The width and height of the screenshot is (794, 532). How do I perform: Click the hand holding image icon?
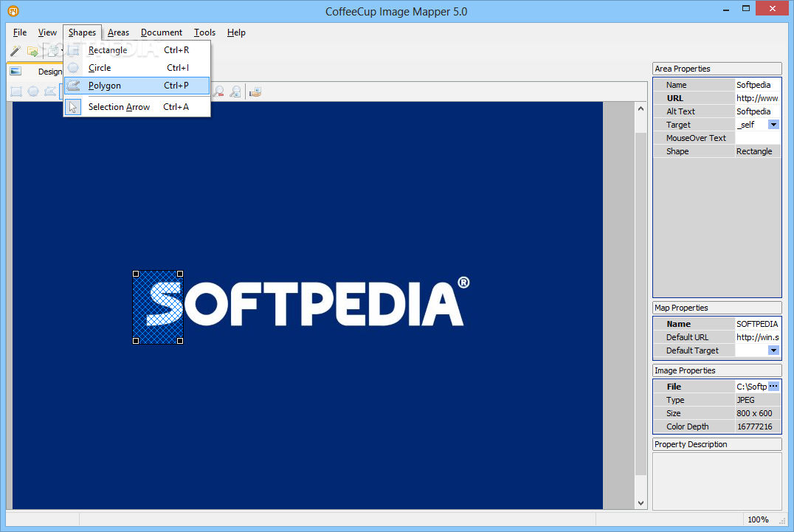(x=255, y=91)
